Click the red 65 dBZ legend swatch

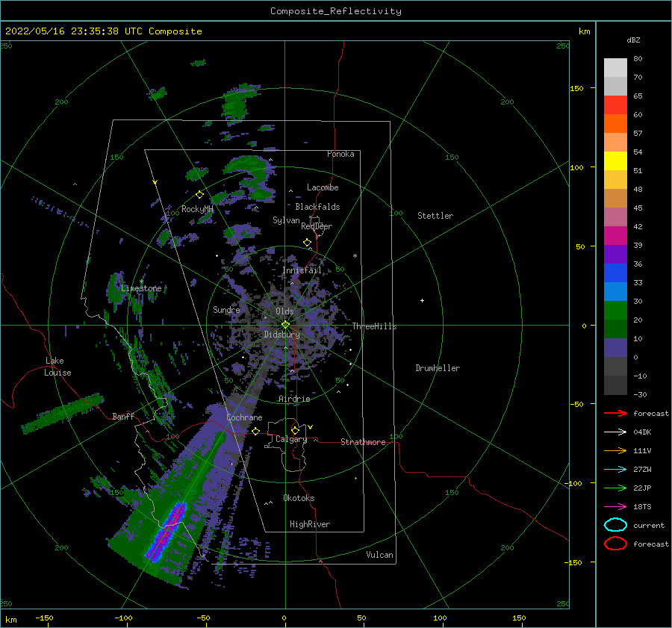[615, 105]
